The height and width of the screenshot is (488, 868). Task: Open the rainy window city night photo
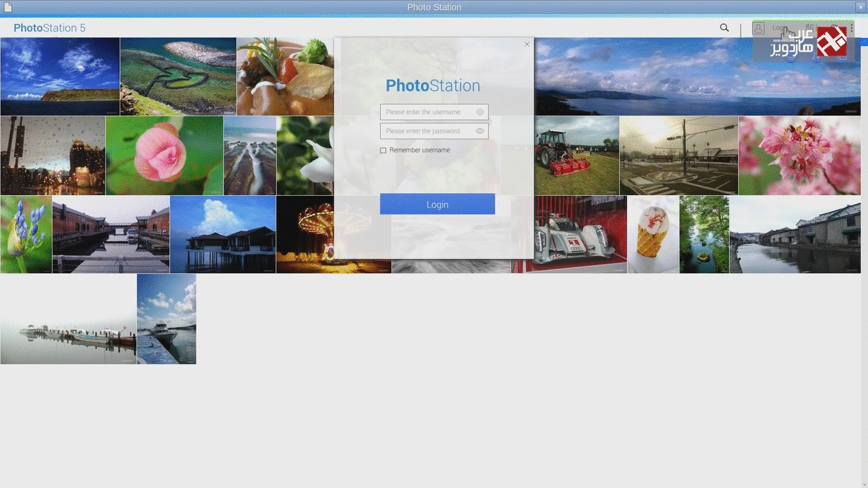(53, 155)
